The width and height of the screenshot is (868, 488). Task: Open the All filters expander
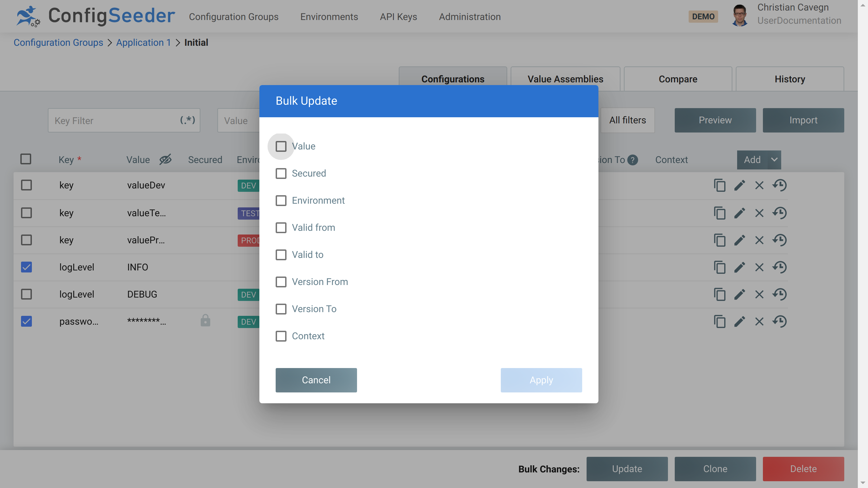click(x=627, y=120)
